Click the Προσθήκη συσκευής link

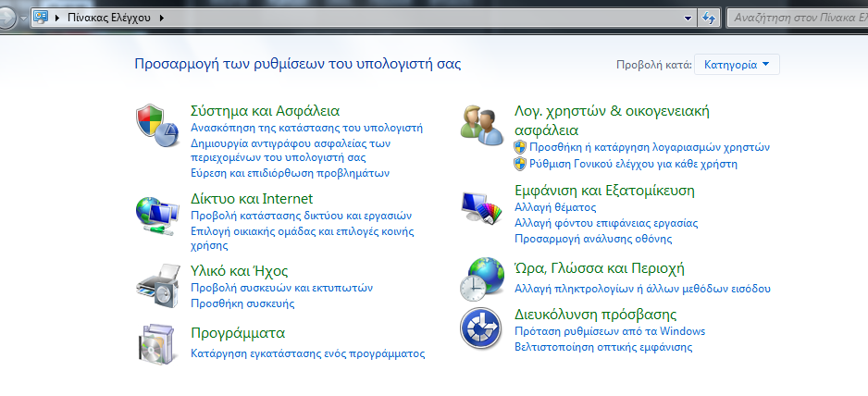click(x=242, y=303)
